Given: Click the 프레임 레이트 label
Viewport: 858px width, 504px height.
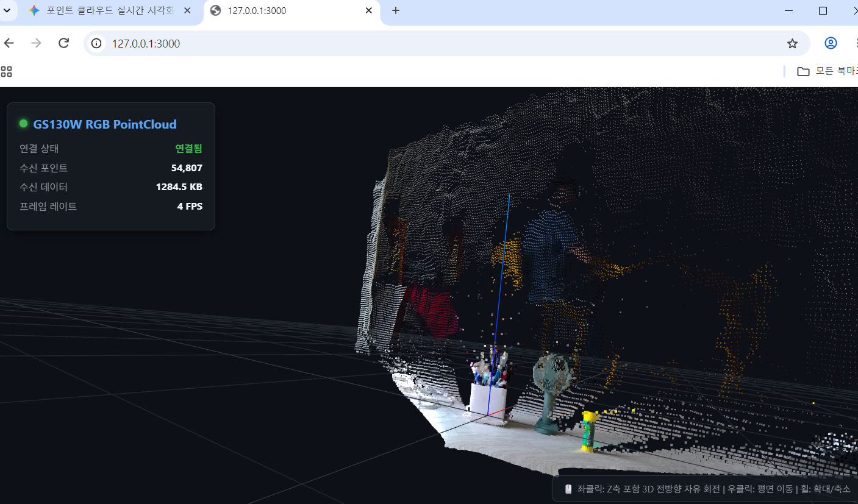Looking at the screenshot, I should 48,207.
